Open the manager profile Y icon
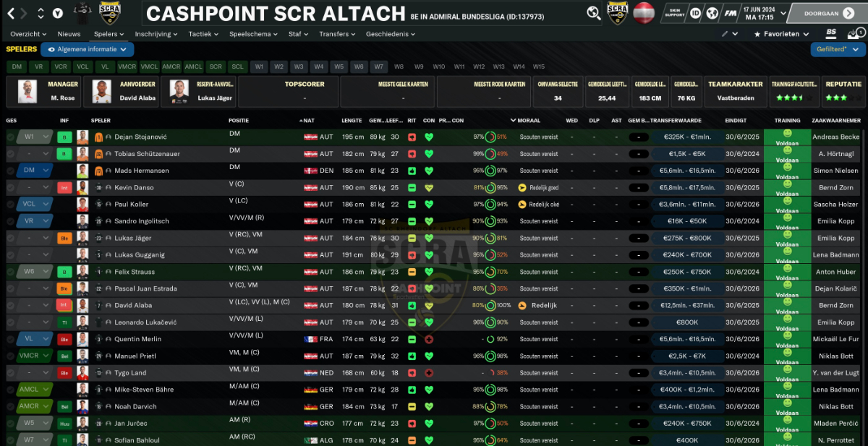Image resolution: width=868 pixels, height=446 pixels. pyautogui.click(x=59, y=13)
